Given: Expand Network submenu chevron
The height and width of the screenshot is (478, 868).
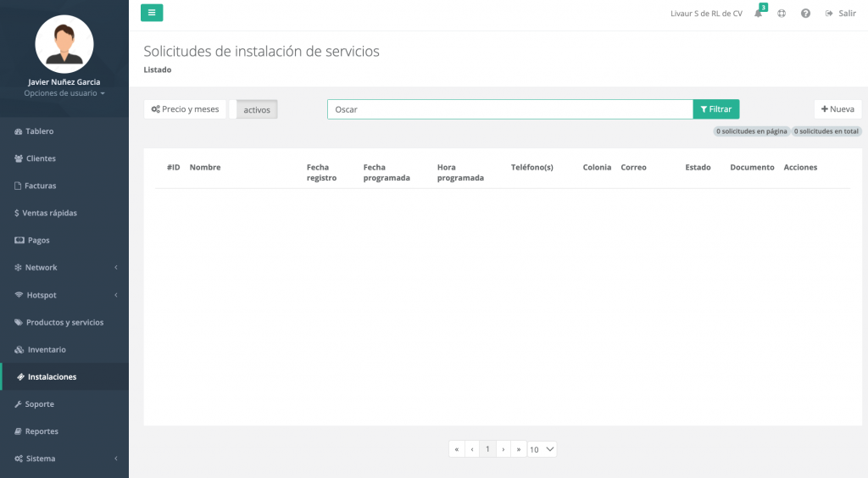Looking at the screenshot, I should pyautogui.click(x=115, y=267).
